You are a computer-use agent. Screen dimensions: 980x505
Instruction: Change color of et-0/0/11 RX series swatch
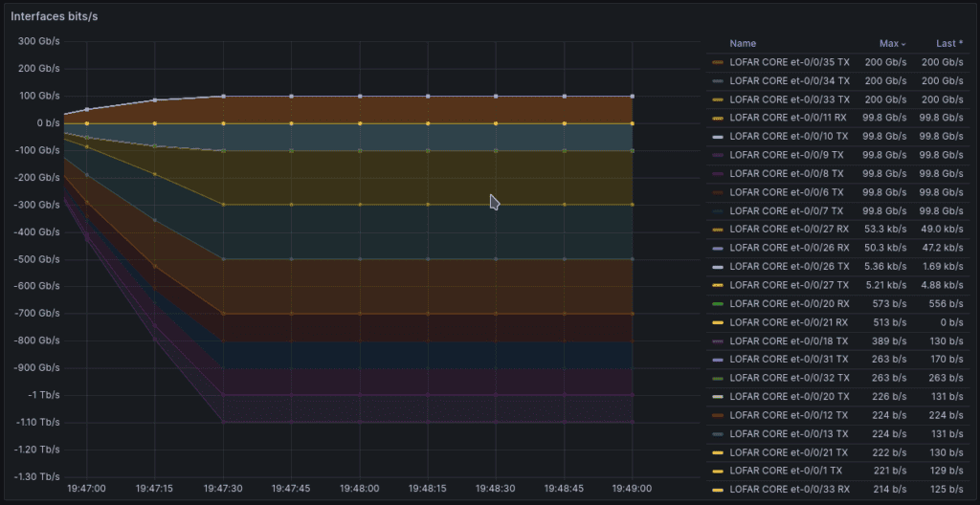[x=718, y=119]
